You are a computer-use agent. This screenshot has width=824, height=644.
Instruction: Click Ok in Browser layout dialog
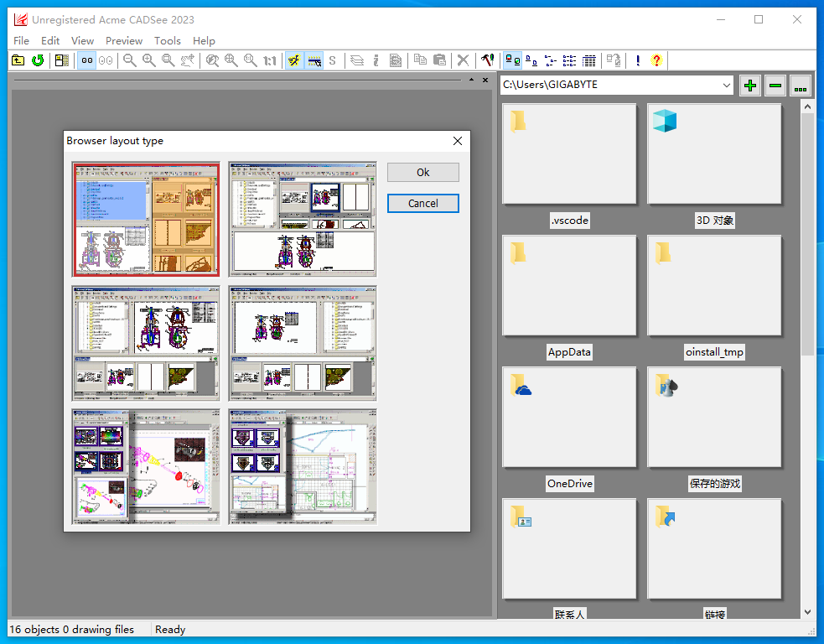(422, 172)
